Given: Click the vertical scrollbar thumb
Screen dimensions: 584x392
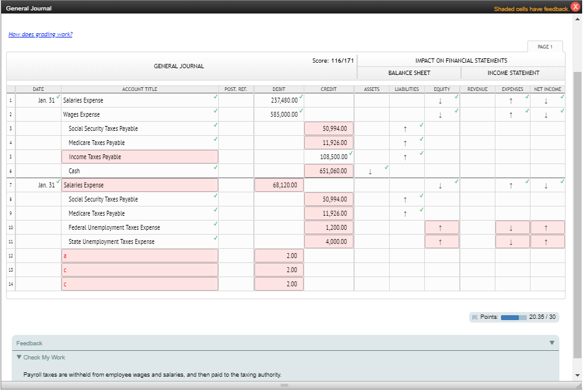Looking at the screenshot, I should tap(578, 214).
